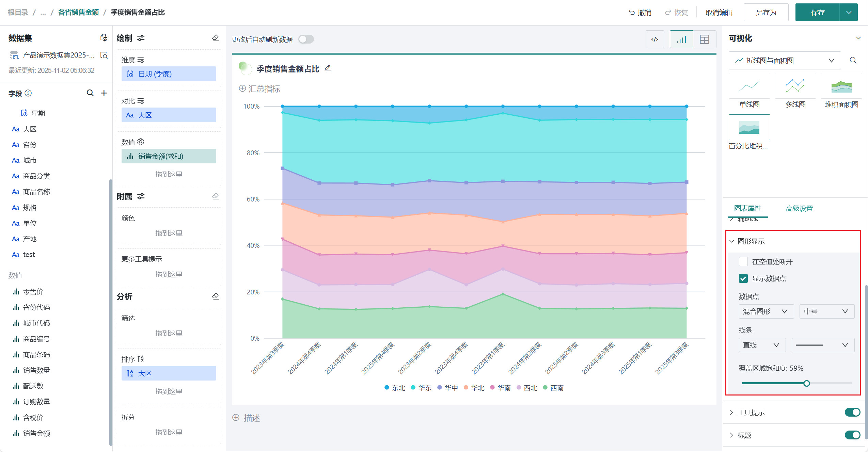
Task: Check the 在空值处断开 checkbox
Action: (x=743, y=261)
